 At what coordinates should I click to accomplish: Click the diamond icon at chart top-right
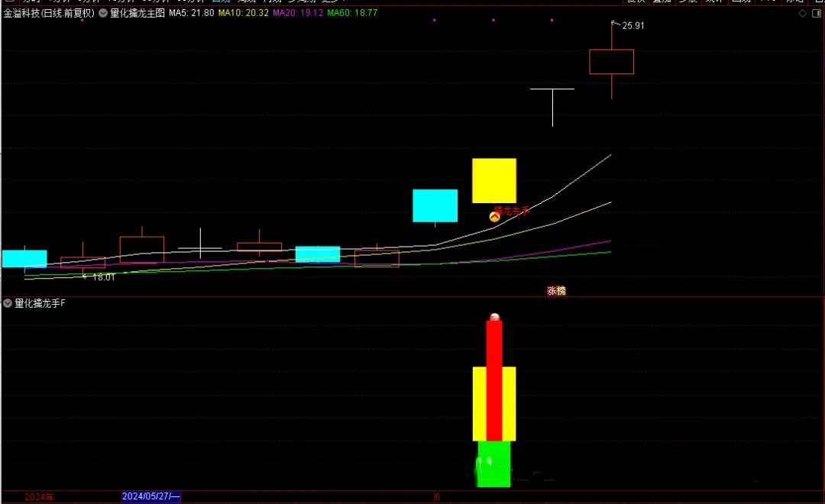coord(802,13)
